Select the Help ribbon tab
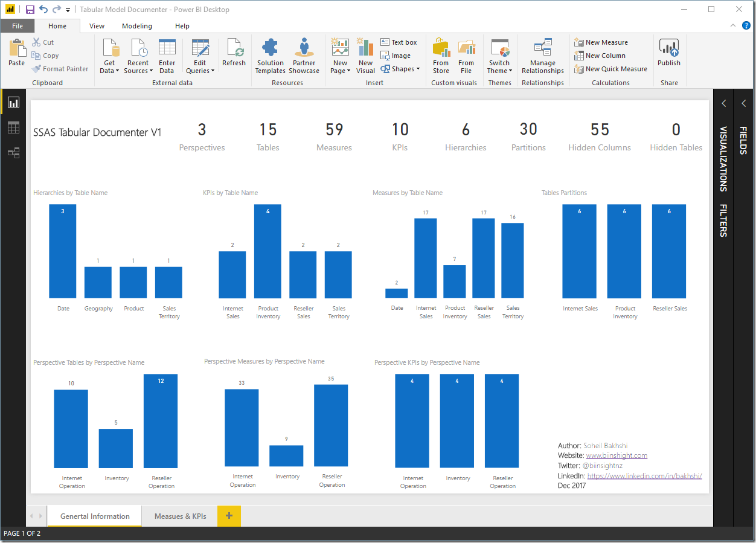This screenshot has width=756, height=543. 182,26
